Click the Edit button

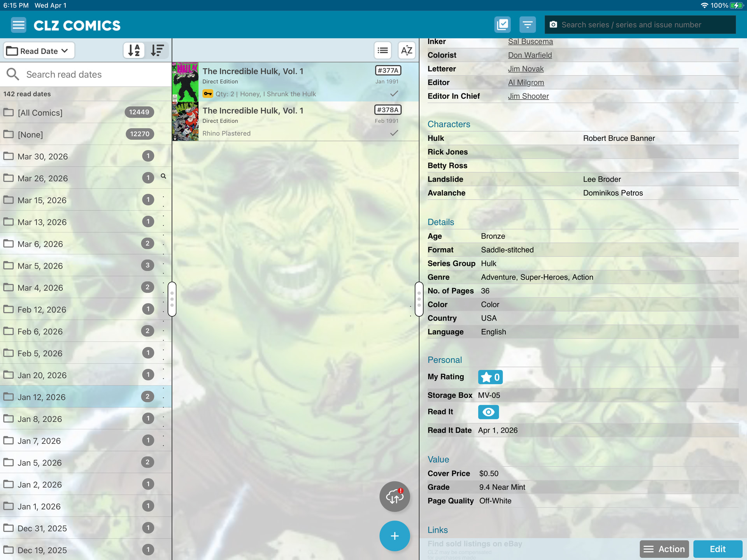pyautogui.click(x=717, y=549)
